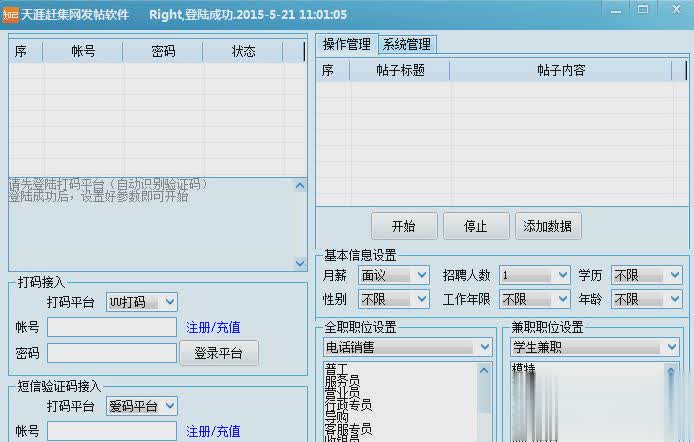Click the 登录平台 button

click(219, 353)
